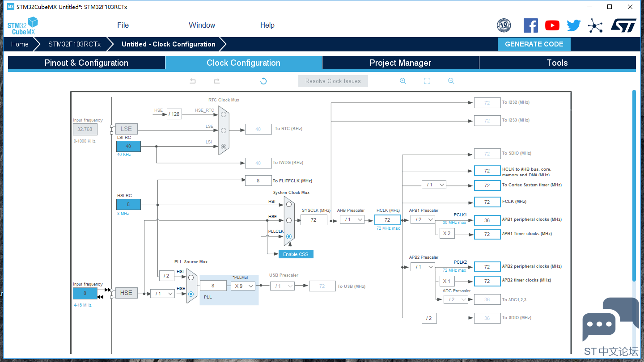Click the redo arrow icon

(216, 81)
